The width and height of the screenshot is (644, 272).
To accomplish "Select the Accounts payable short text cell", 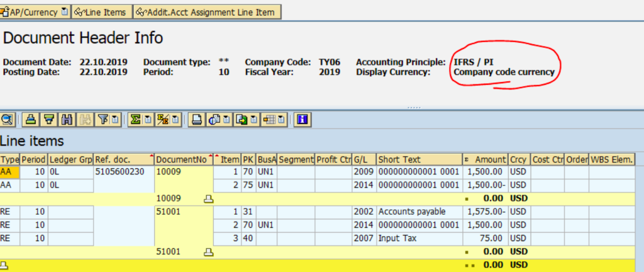I will click(x=418, y=212).
